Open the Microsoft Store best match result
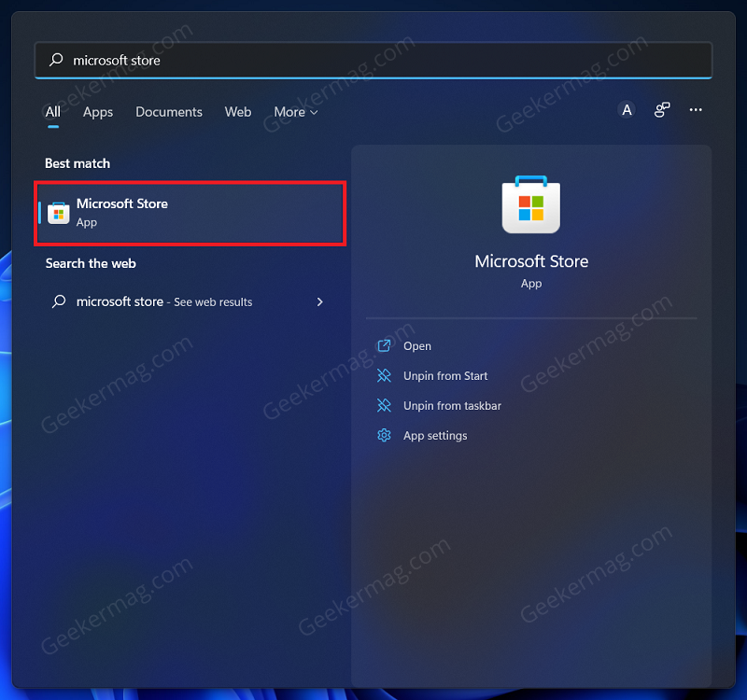The image size is (747, 700). (190, 213)
